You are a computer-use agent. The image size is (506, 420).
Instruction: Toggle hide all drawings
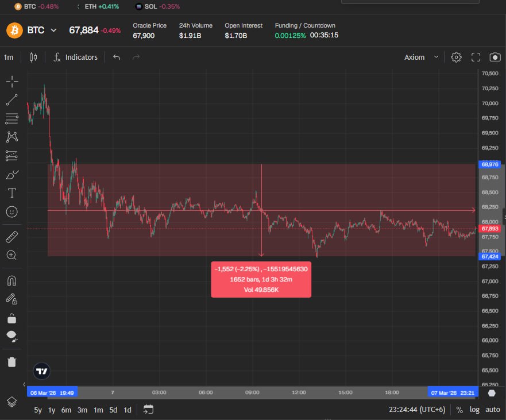coord(12,336)
